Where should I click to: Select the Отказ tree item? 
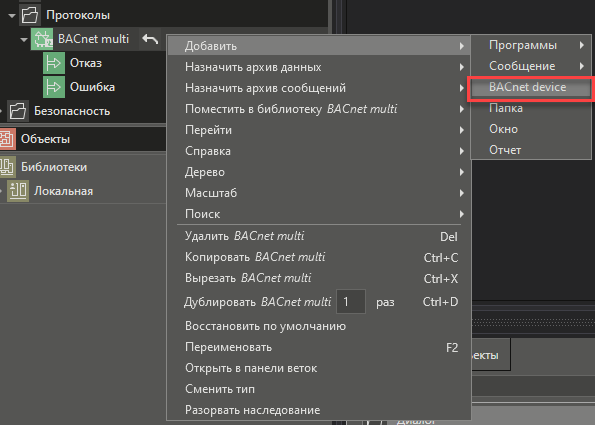tap(86, 63)
